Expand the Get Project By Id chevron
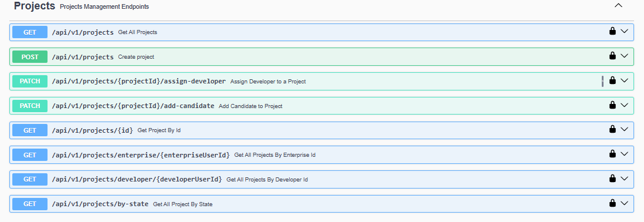Viewport: 644px width, 222px height. (625, 129)
